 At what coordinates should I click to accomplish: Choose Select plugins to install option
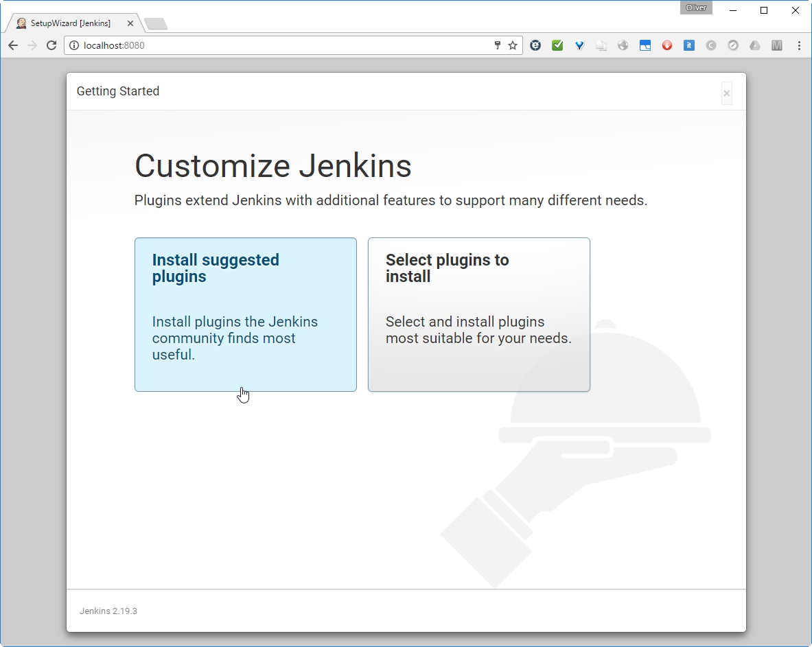coord(478,314)
